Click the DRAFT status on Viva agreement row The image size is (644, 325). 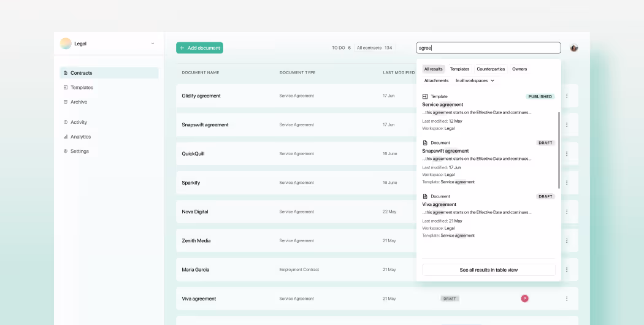pyautogui.click(x=450, y=299)
